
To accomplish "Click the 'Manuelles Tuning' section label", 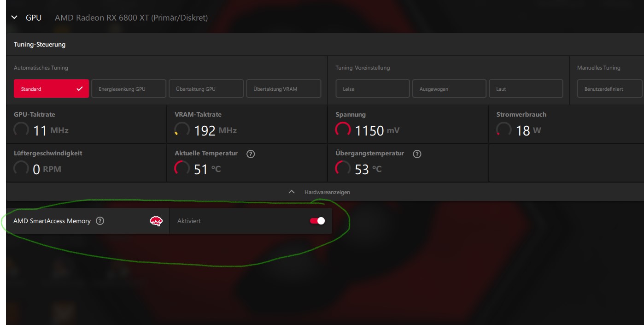I will coord(599,68).
